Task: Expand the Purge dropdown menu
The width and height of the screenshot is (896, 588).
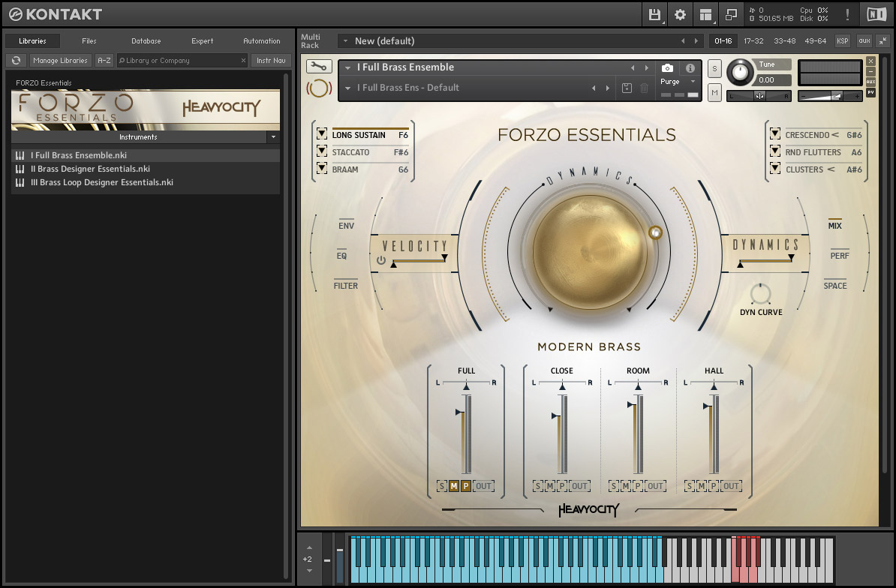Action: pyautogui.click(x=693, y=82)
